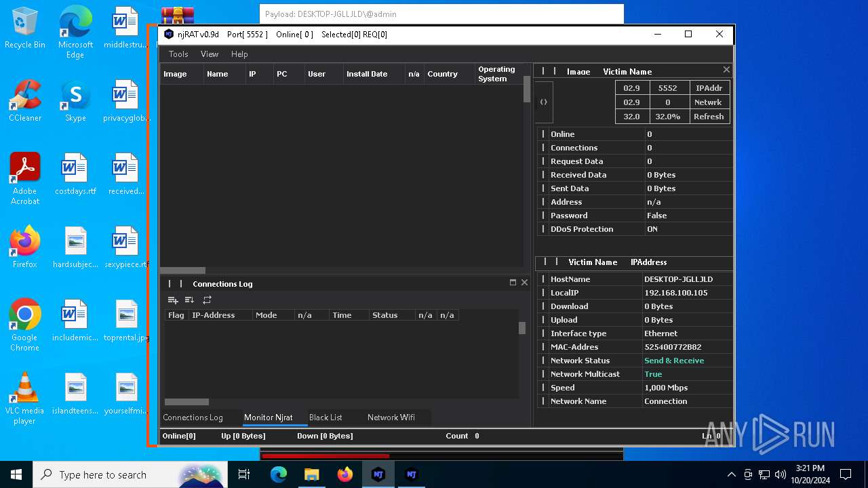Switch to the Network Wifi tab

pyautogui.click(x=391, y=418)
